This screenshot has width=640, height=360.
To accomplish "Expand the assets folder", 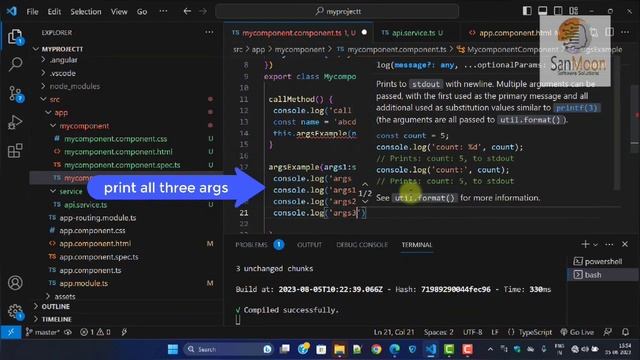I will (x=64, y=296).
